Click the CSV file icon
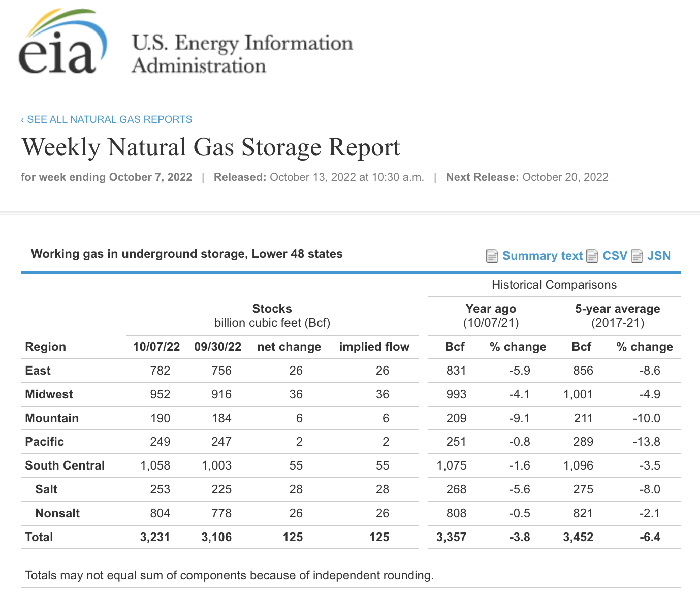 (x=592, y=256)
